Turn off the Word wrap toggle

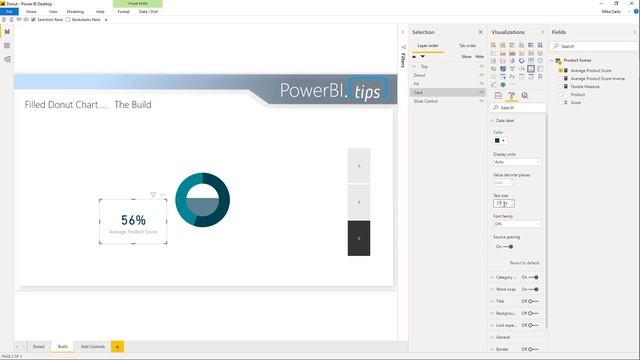point(533,289)
